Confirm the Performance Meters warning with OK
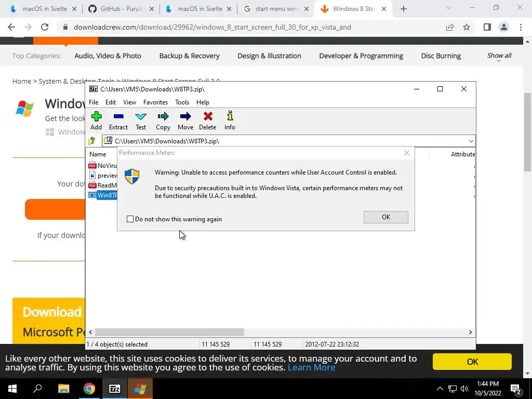The image size is (532, 399). [386, 217]
